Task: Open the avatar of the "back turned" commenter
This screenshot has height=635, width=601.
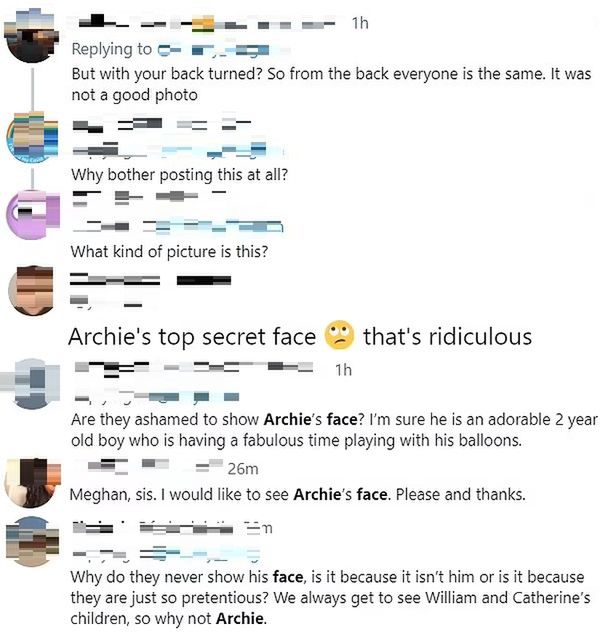Action: (x=31, y=36)
